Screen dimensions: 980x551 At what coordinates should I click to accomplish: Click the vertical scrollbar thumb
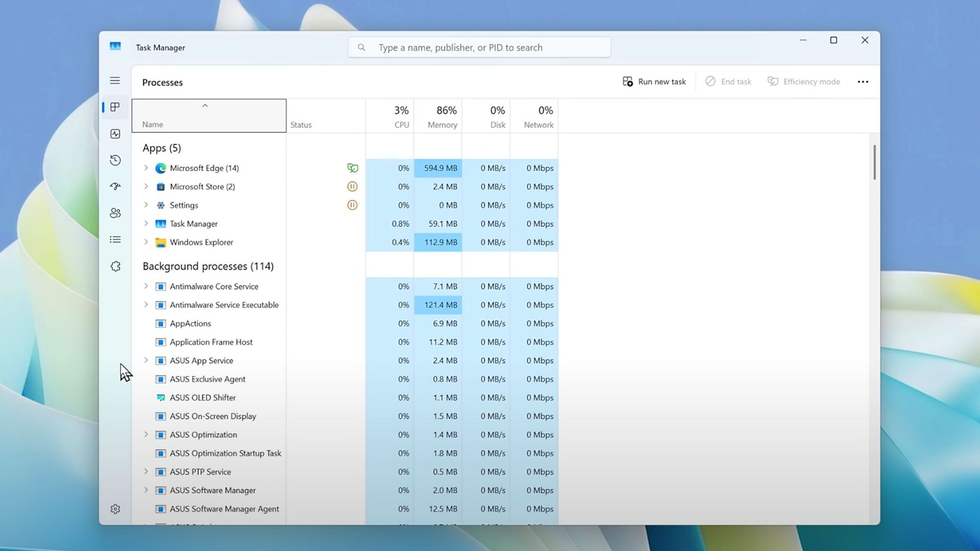pos(874,162)
